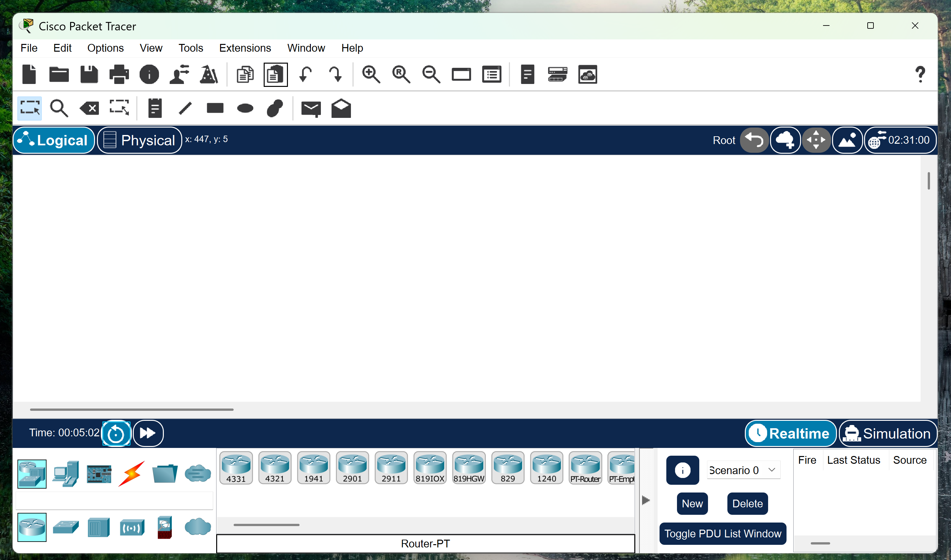Click the Redo arrow icon
This screenshot has width=951, height=560.
tap(335, 74)
